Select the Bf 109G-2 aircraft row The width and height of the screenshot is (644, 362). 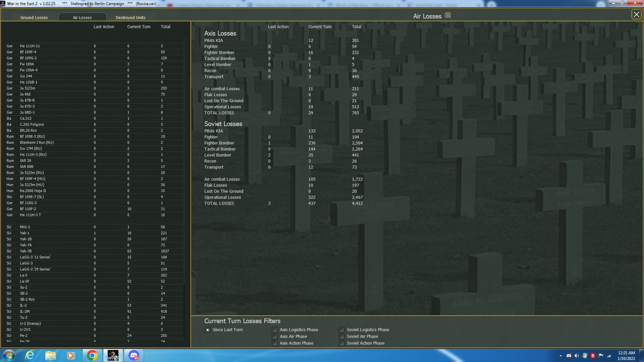coord(95,58)
